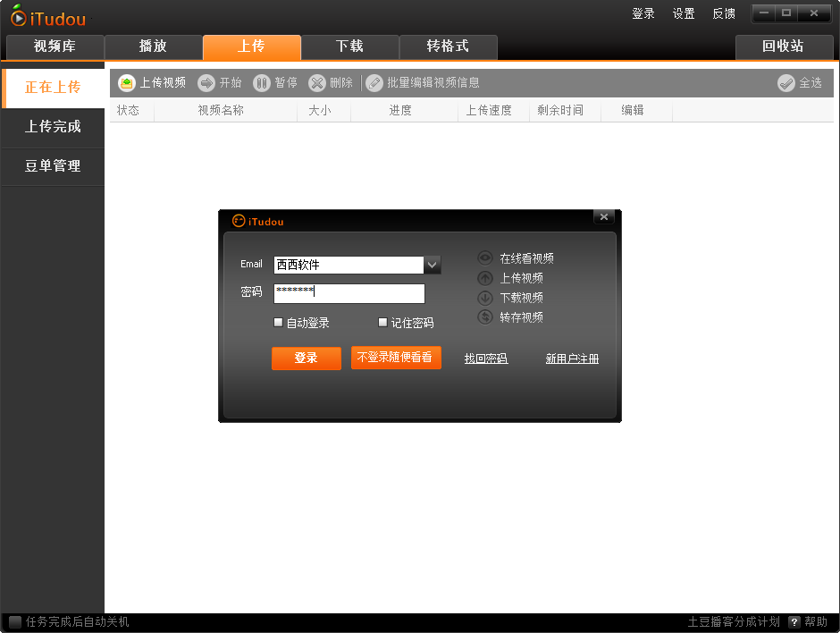Click the pause (暂停) icon
The image size is (840, 633).
pos(262,83)
